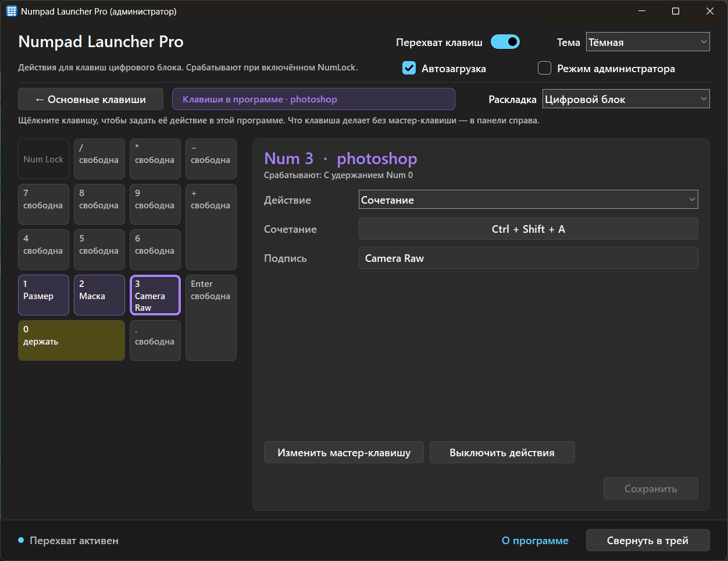Select numpad key 4
This screenshot has width=728, height=561.
point(44,250)
